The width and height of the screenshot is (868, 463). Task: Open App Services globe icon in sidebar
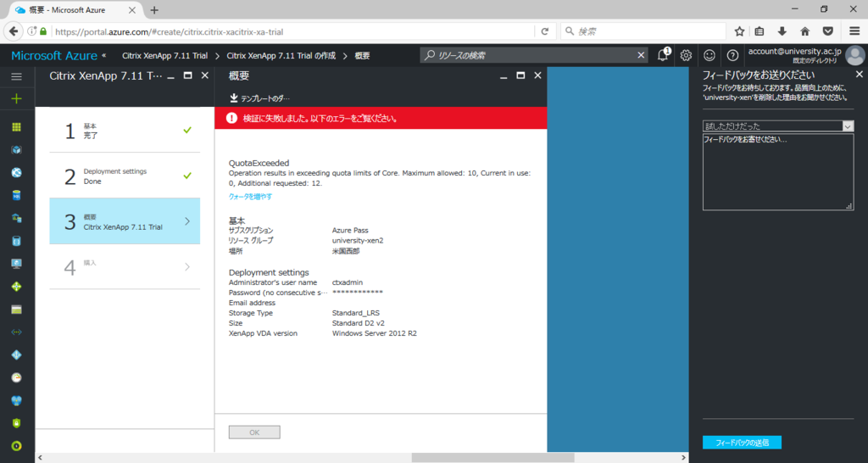(17, 172)
